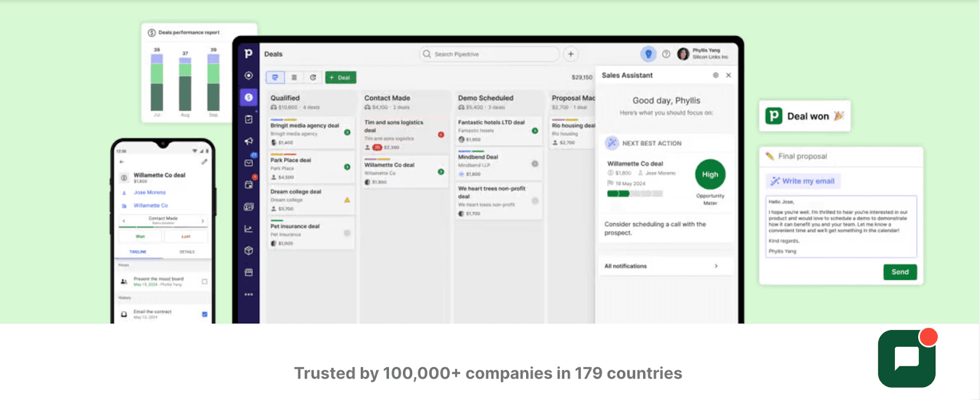
Task: Click Deals performance report card title
Action: pyautogui.click(x=189, y=32)
